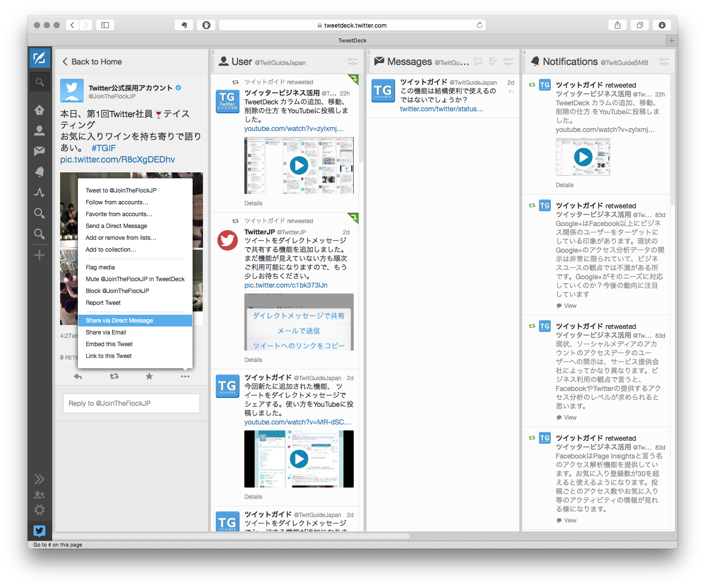Open Accounts panel in sidebar
The image size is (705, 588).
click(x=39, y=495)
